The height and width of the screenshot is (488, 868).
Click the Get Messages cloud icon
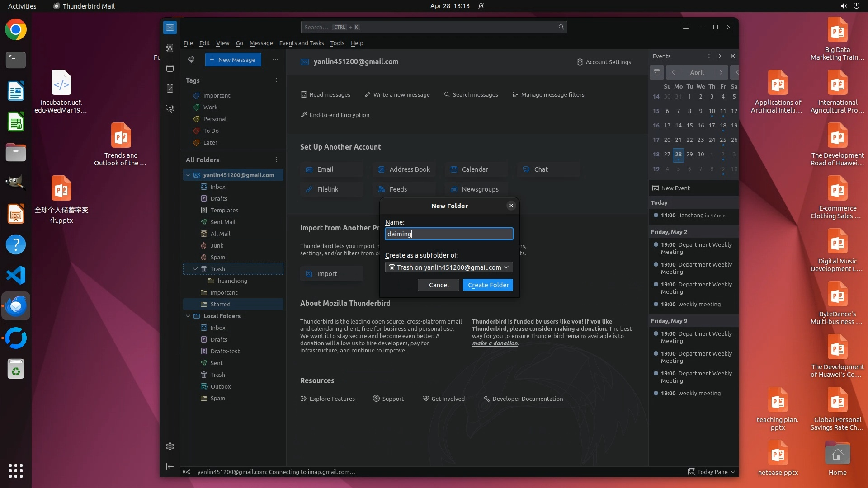click(x=191, y=60)
